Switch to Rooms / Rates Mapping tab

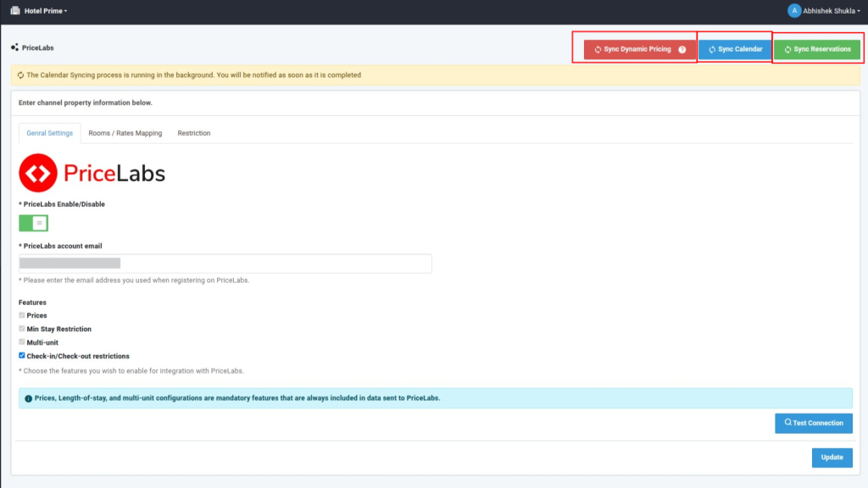click(x=125, y=133)
